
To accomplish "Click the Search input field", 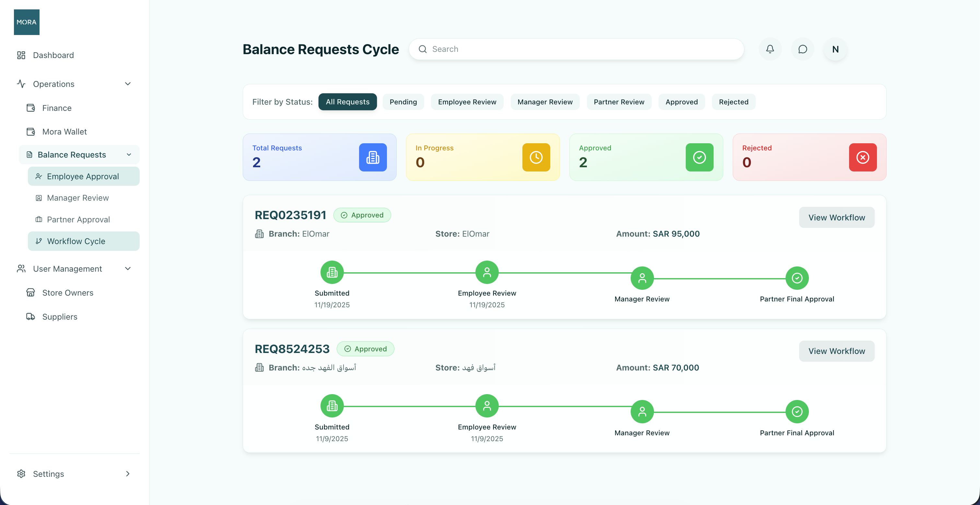I will pos(576,49).
